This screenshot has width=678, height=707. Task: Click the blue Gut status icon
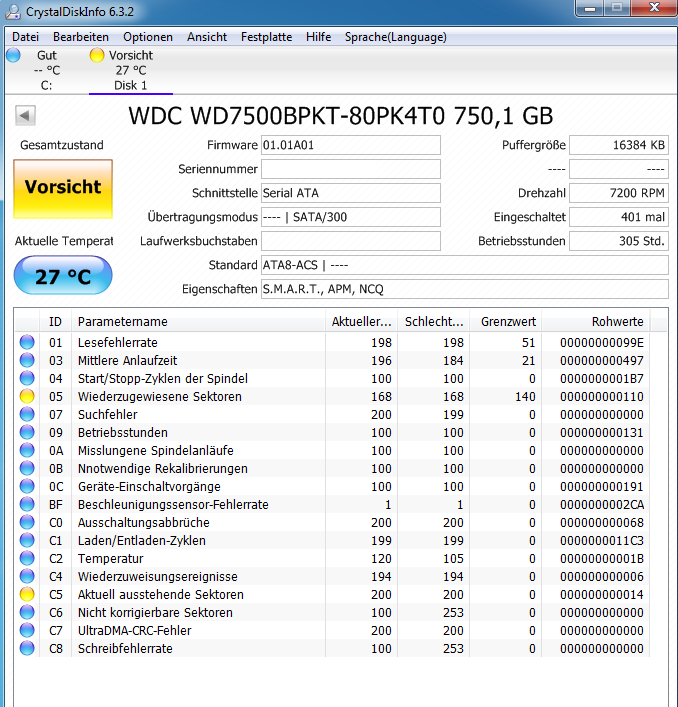[x=14, y=55]
